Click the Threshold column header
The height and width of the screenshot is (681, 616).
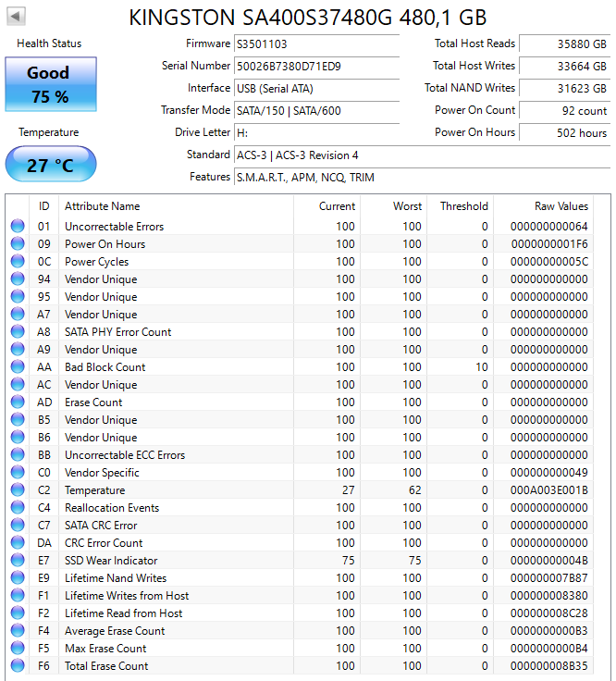click(463, 206)
